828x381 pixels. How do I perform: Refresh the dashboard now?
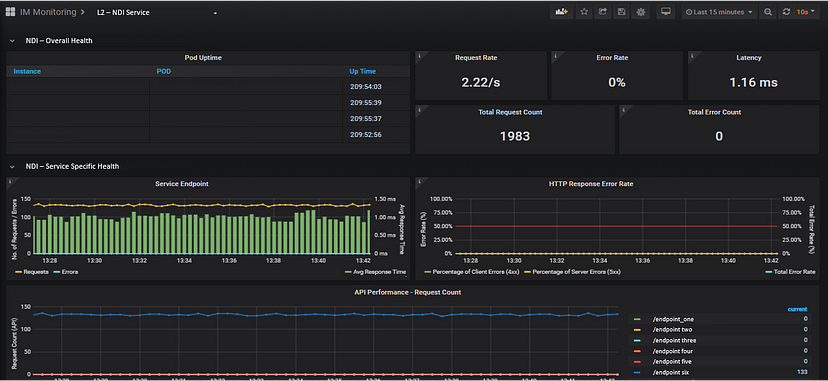(786, 12)
